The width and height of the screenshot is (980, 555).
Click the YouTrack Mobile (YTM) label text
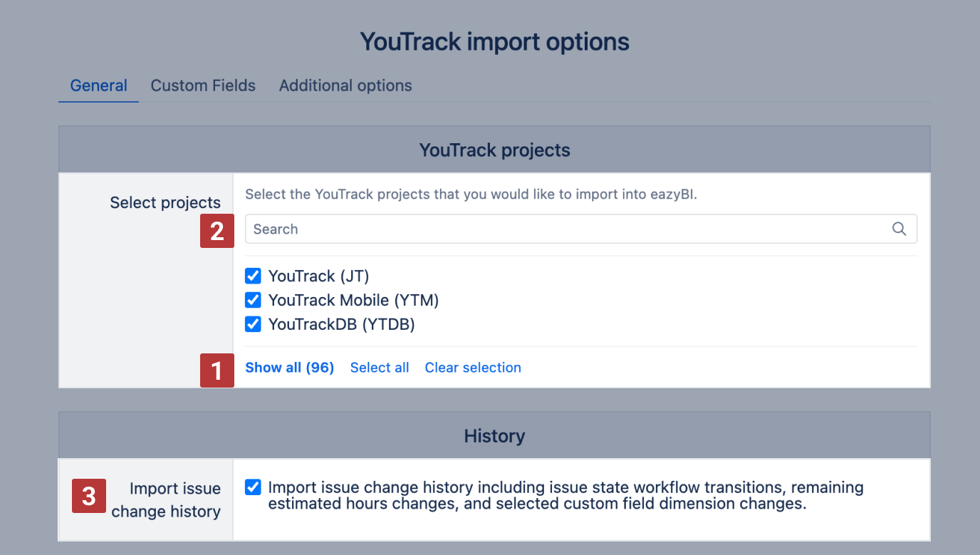353,300
